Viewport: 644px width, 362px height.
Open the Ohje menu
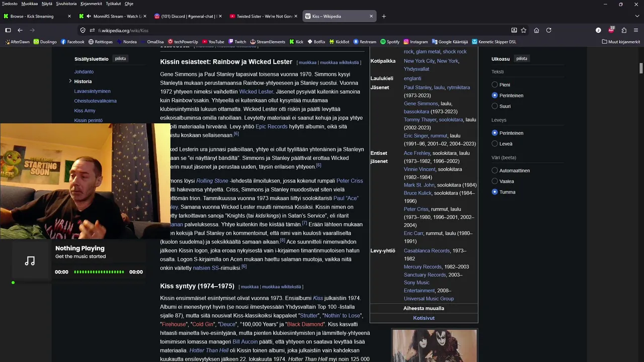129,4
